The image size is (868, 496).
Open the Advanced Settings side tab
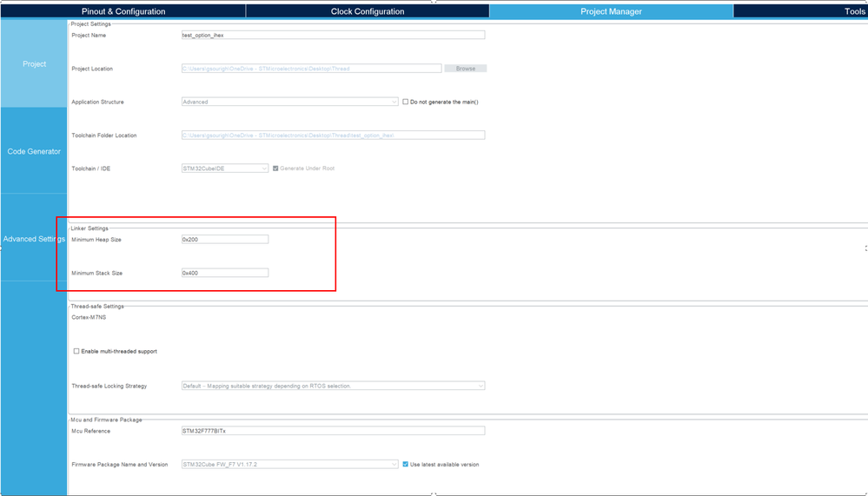point(34,239)
